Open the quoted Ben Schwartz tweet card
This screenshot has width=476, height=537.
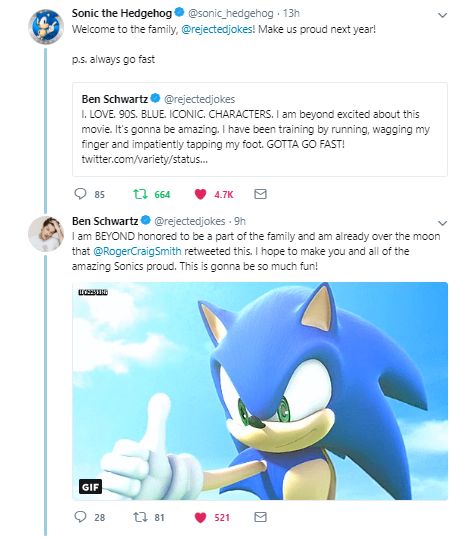tap(260, 129)
